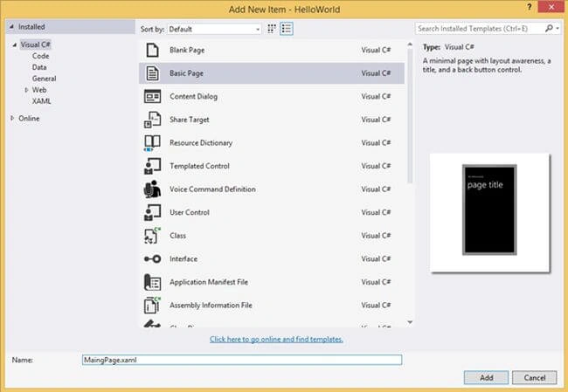Select the Resource Dictionary icon
This screenshot has width=568, height=392.
coord(152,143)
